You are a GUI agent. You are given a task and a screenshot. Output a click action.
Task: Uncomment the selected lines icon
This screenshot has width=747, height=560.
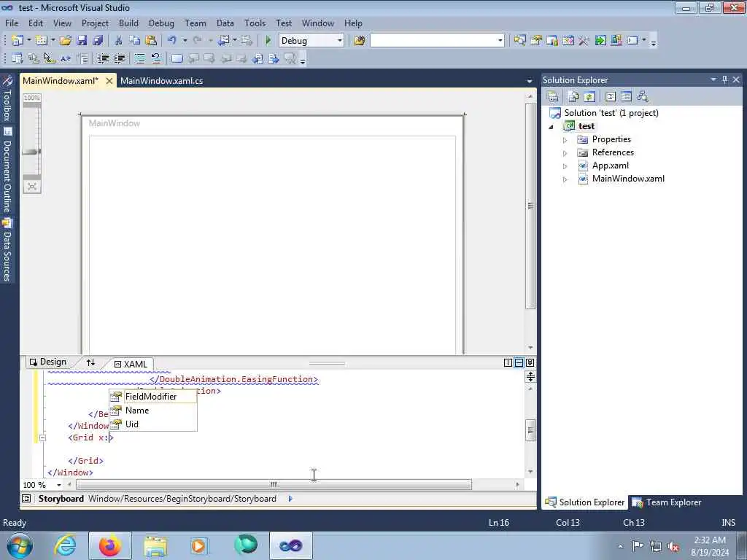(x=156, y=58)
